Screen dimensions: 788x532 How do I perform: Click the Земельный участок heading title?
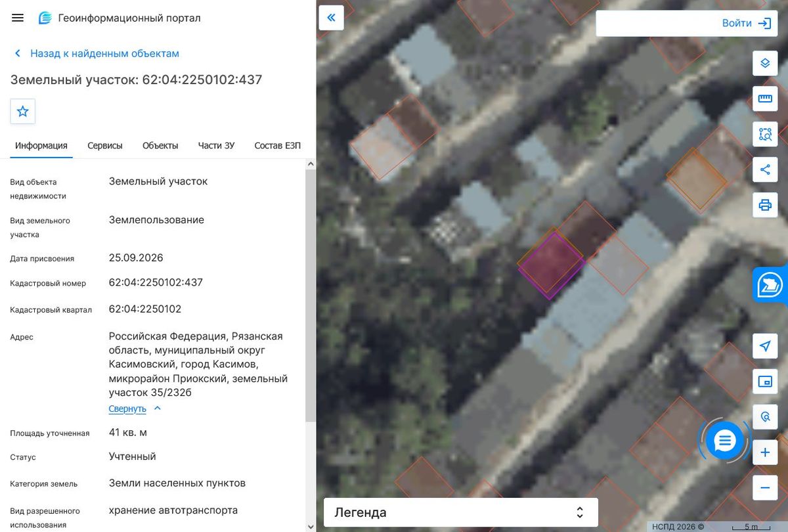(x=137, y=80)
